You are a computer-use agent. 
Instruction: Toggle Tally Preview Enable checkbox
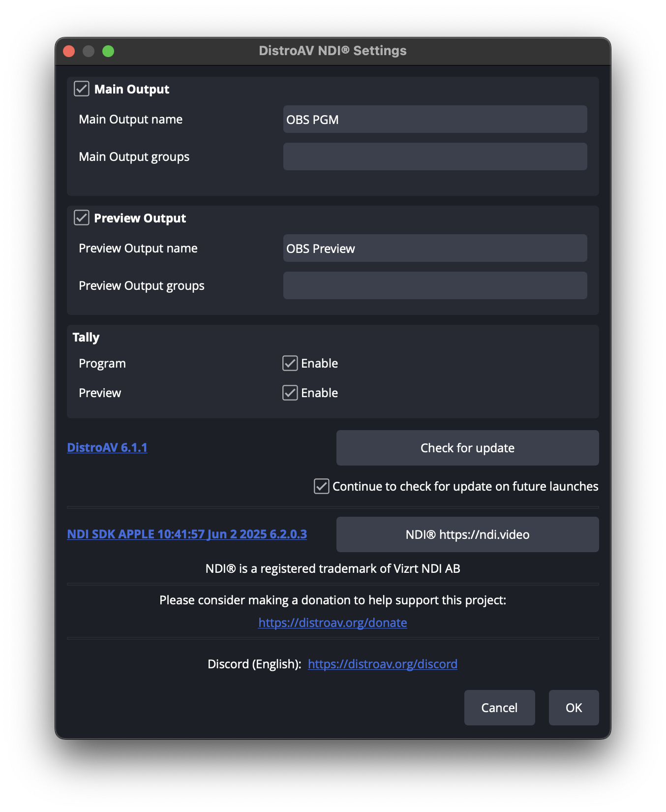(290, 393)
